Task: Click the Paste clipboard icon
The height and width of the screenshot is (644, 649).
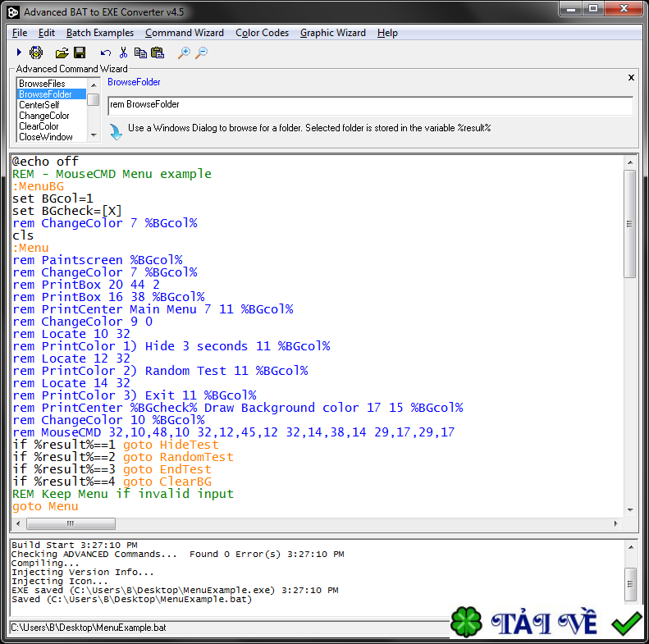Action: [158, 53]
